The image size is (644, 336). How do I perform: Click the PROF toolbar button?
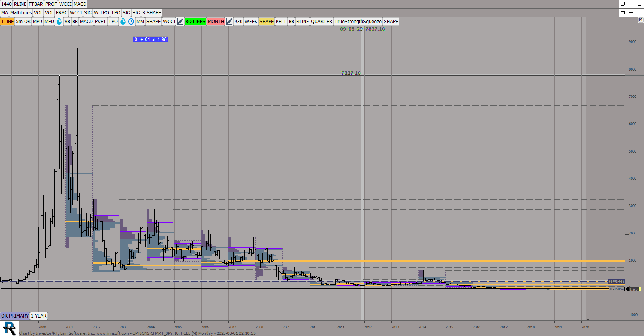pos(51,4)
